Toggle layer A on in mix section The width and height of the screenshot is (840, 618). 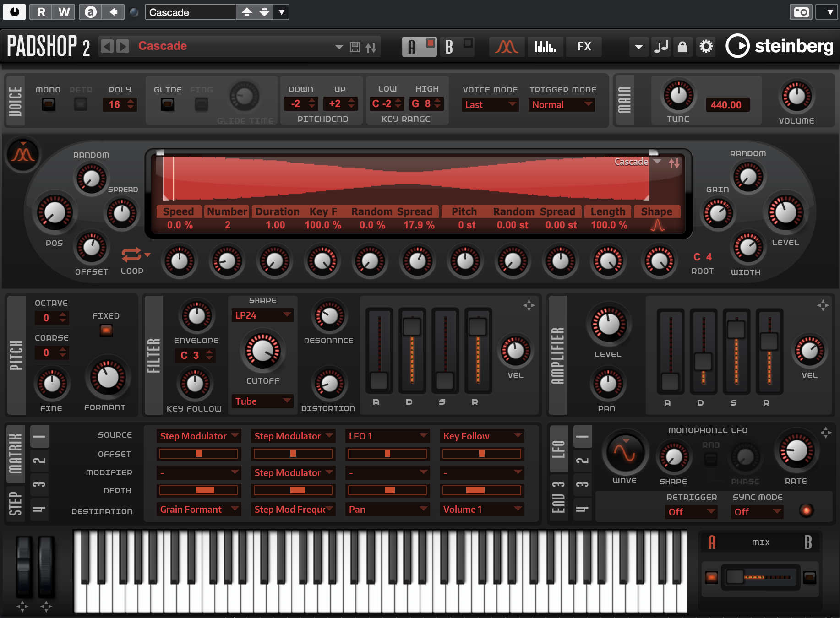711,577
